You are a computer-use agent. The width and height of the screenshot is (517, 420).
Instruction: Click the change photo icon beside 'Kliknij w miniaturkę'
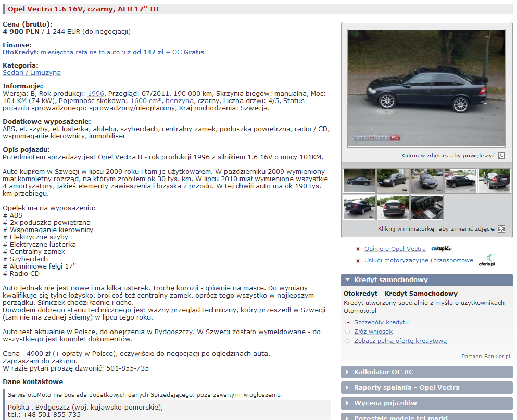[x=501, y=229]
